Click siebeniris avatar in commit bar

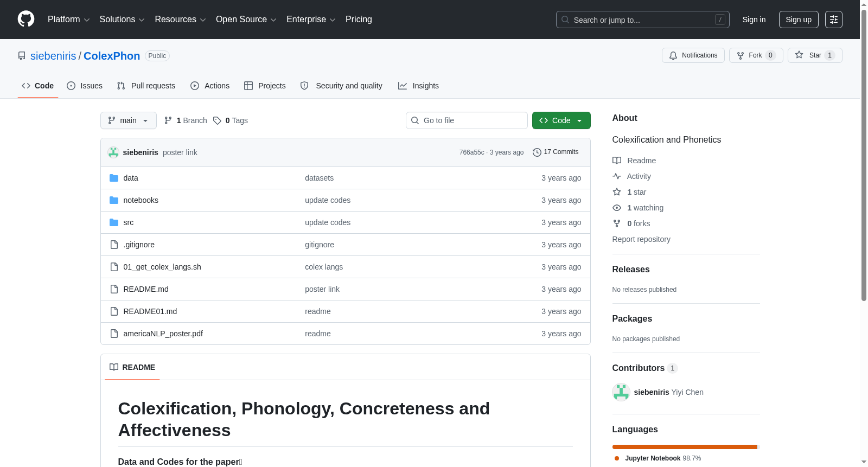click(x=113, y=152)
